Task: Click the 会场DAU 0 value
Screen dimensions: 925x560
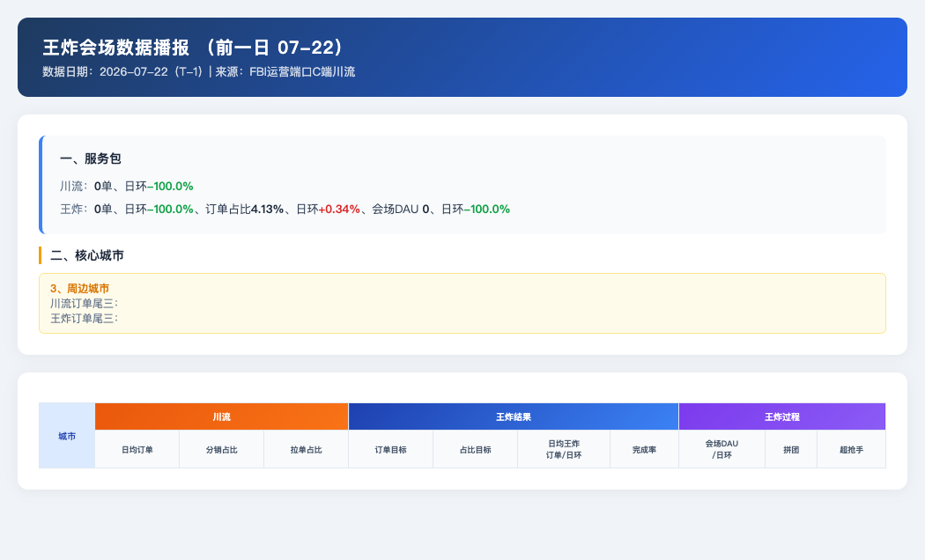Action: (x=400, y=210)
